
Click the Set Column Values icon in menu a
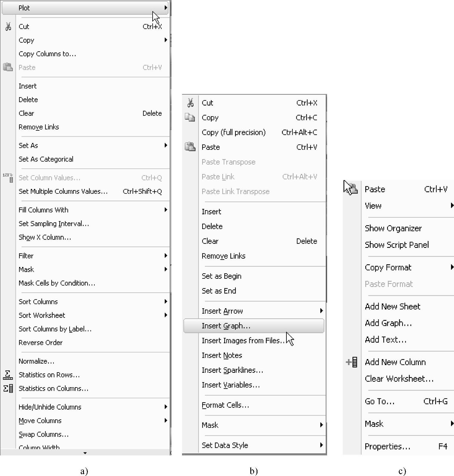(x=8, y=178)
